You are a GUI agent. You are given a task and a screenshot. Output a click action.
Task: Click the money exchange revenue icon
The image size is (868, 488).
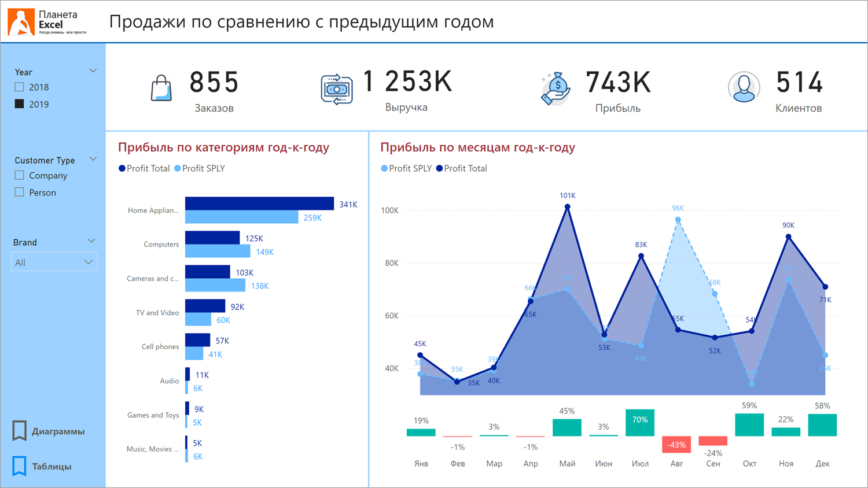pos(337,90)
